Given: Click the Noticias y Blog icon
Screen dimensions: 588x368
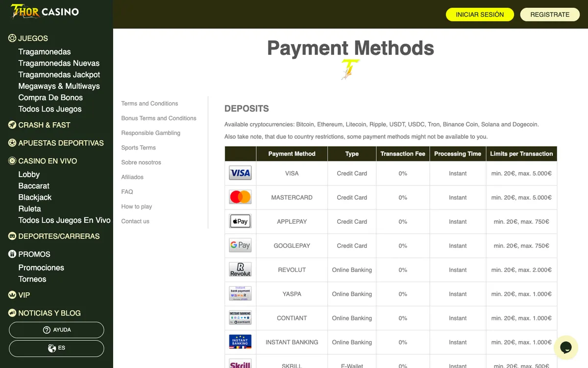Looking at the screenshot, I should point(12,313).
